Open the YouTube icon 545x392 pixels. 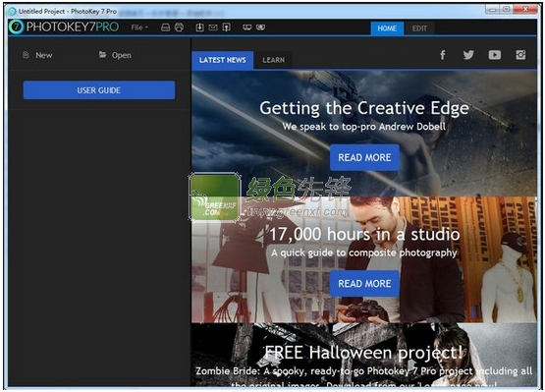[495, 55]
